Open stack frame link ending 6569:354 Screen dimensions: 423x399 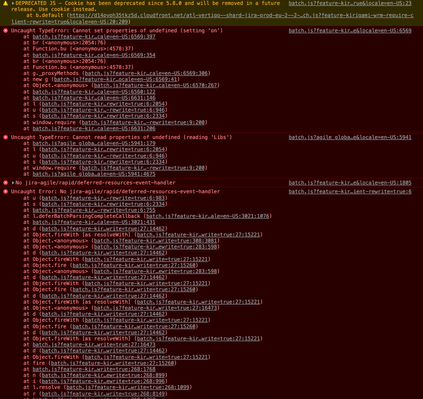click(94, 55)
